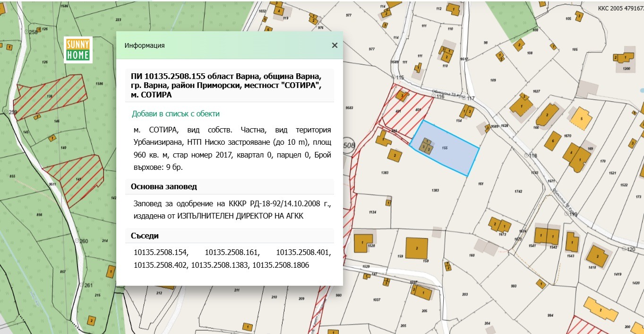
Task: Select green parcel 855
Action: (x=12, y=176)
